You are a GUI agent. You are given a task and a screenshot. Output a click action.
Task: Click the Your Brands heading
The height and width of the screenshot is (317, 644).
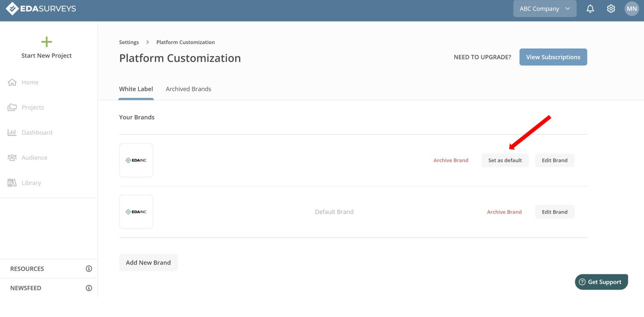(x=137, y=117)
